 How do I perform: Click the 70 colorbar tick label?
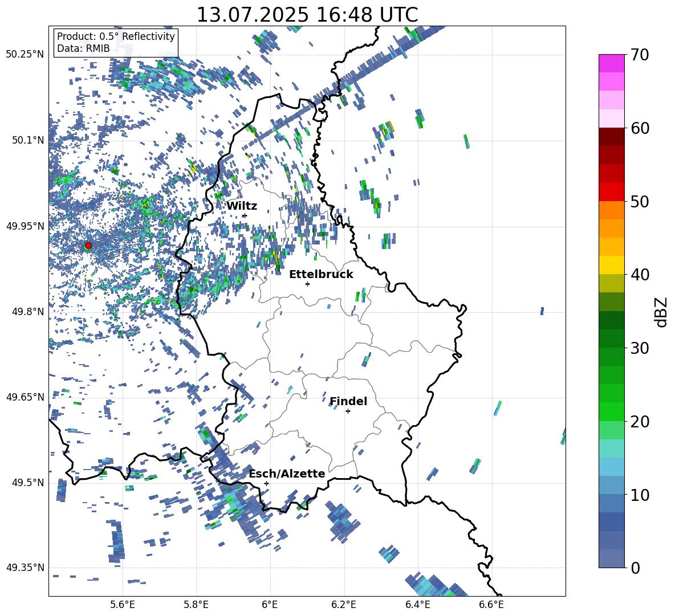pos(640,55)
